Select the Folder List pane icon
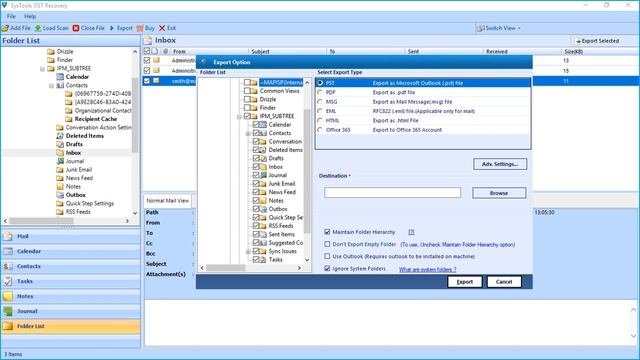The height and width of the screenshot is (360, 640). click(x=8, y=326)
